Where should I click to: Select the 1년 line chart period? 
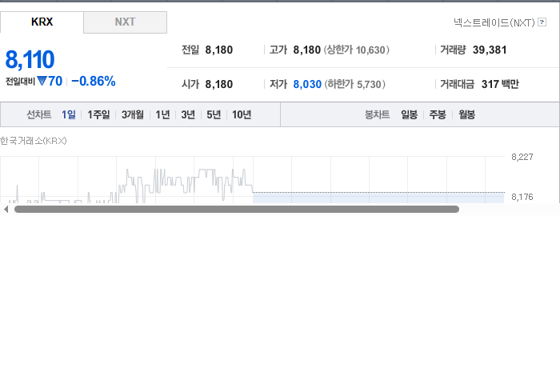[162, 114]
